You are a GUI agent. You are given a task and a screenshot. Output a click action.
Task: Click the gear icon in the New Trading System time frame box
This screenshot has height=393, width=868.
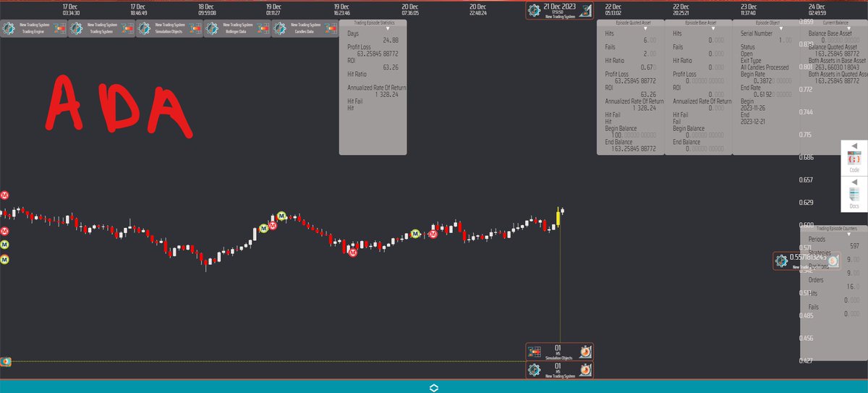pos(535,370)
